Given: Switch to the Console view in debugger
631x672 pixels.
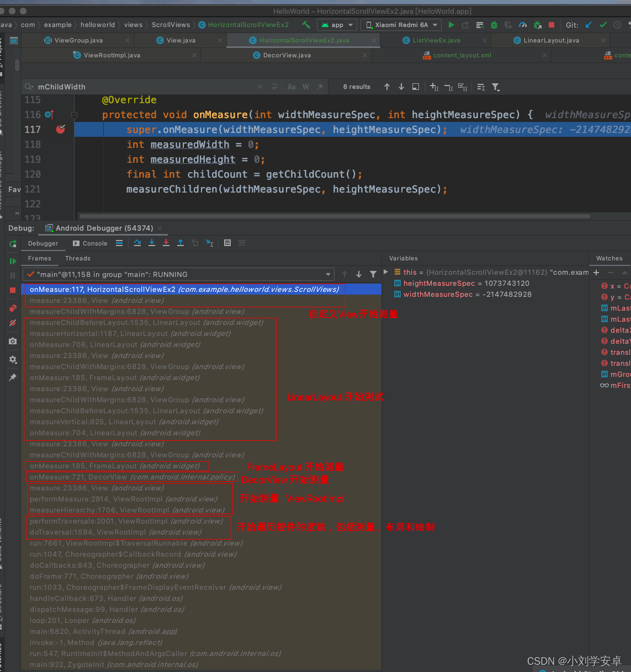Looking at the screenshot, I should (x=94, y=243).
